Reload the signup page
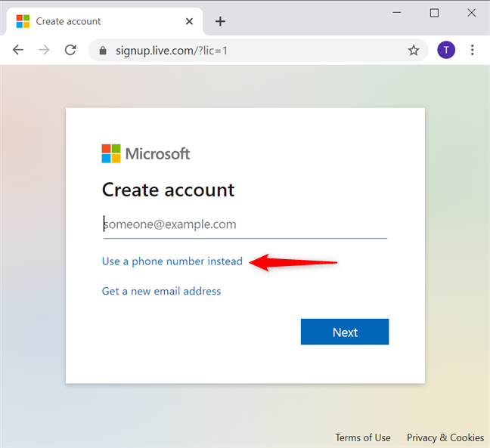 coord(70,50)
